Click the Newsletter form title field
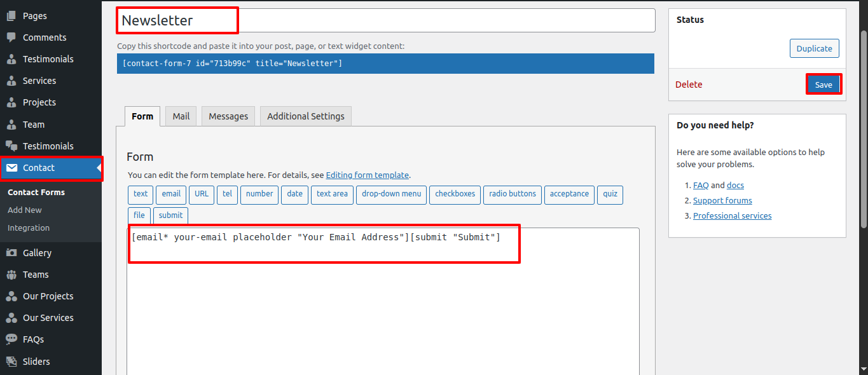This screenshot has height=375, width=868. tap(386, 20)
